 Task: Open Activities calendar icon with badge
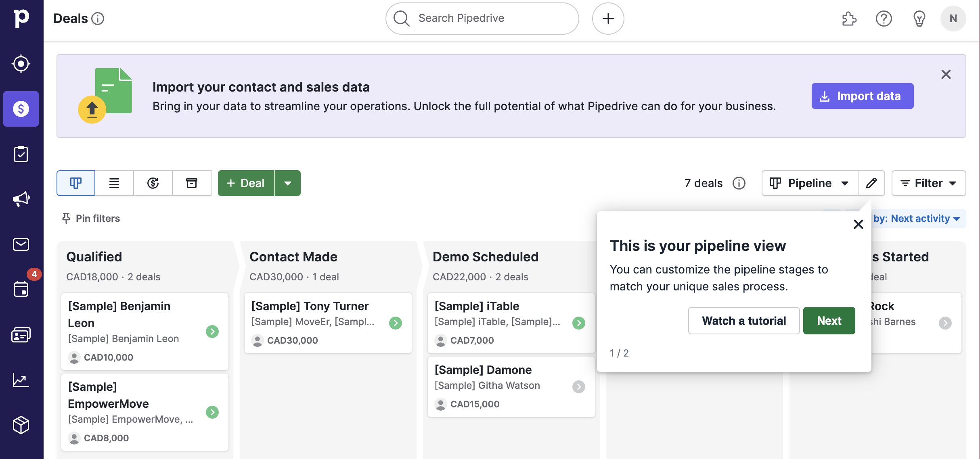pos(21,289)
